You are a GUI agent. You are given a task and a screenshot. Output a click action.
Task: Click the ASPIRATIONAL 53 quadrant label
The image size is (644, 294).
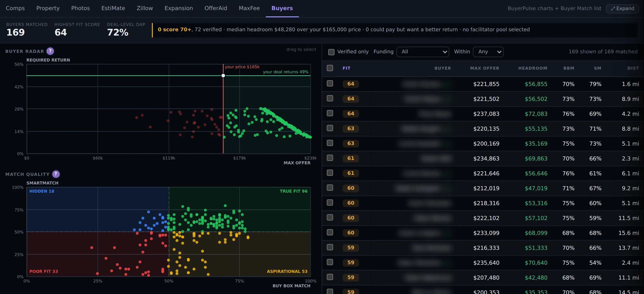click(x=287, y=271)
